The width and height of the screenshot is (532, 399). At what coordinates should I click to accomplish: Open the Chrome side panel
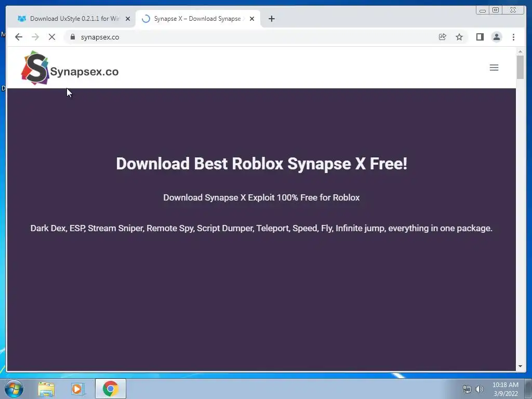pyautogui.click(x=480, y=37)
